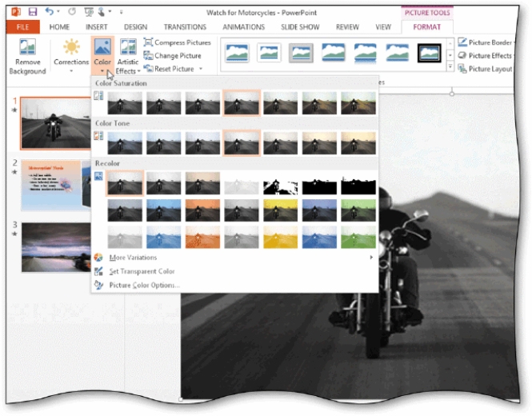The height and width of the screenshot is (416, 532).
Task: Choose the first Color Saturation swatch
Action: tap(126, 102)
